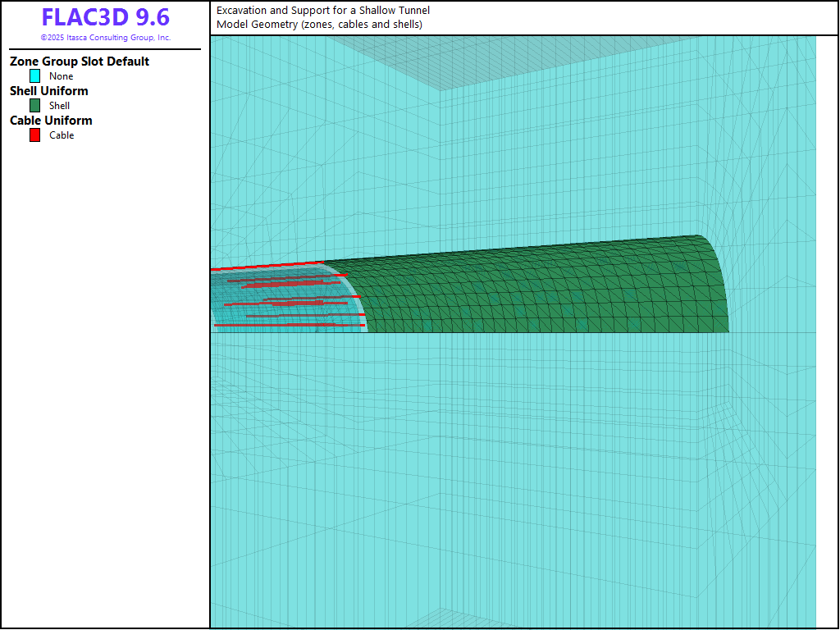Select the Zone Group Slot Default legend heading
840x630 pixels.
point(80,62)
